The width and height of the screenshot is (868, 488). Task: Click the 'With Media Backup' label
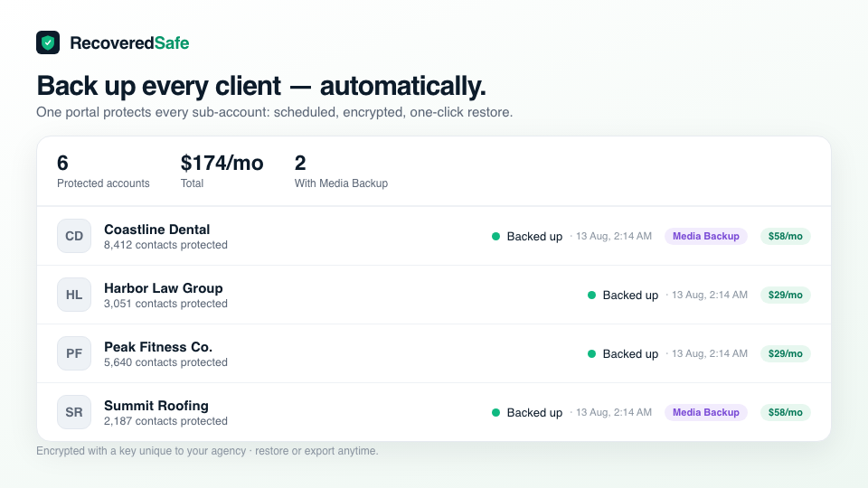tap(341, 183)
